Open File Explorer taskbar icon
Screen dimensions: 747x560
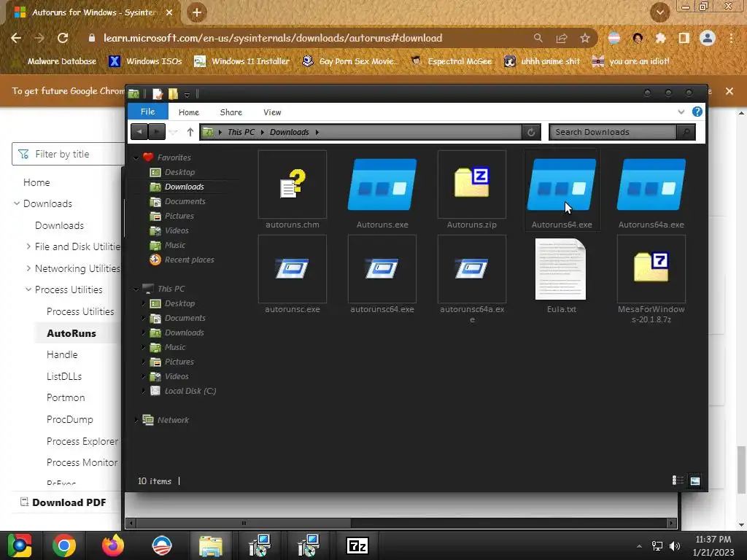tap(210, 545)
